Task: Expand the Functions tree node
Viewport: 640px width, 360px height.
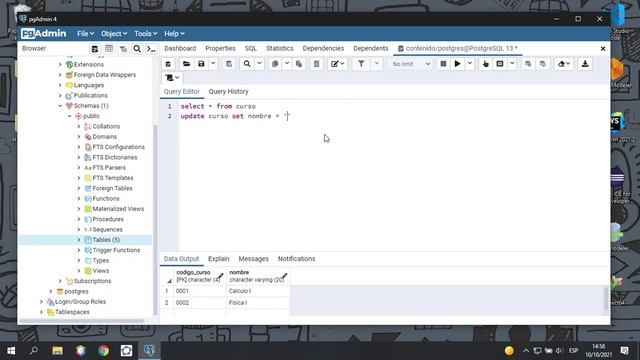Action: point(79,198)
